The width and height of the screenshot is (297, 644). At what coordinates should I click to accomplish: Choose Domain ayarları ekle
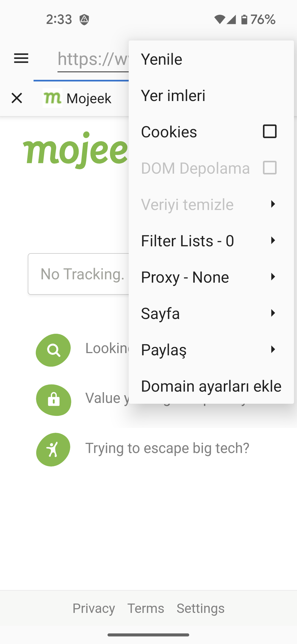(x=211, y=386)
